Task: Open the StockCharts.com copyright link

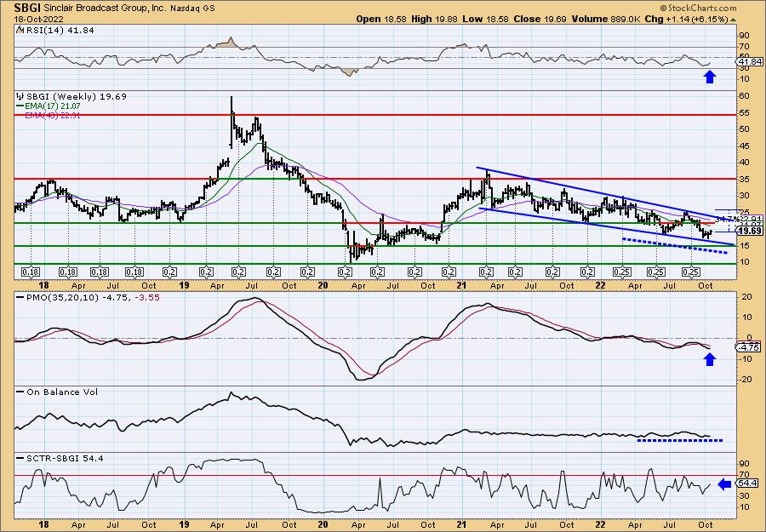Action: (x=698, y=8)
